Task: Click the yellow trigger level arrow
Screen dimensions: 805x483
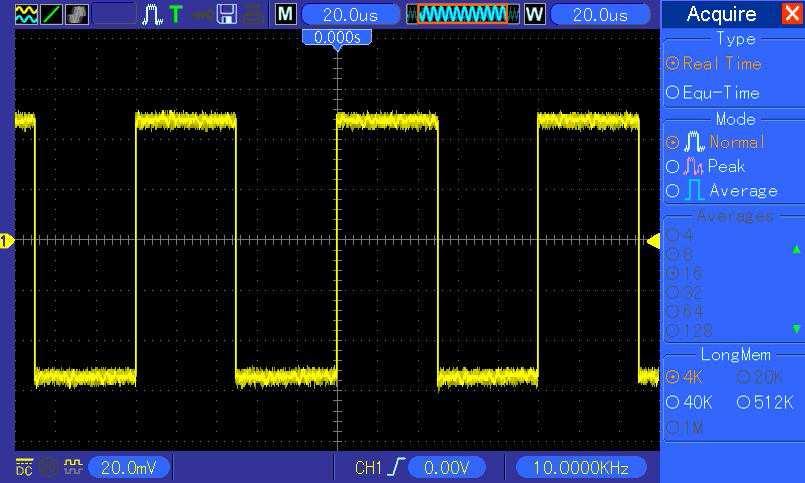Action: 653,241
